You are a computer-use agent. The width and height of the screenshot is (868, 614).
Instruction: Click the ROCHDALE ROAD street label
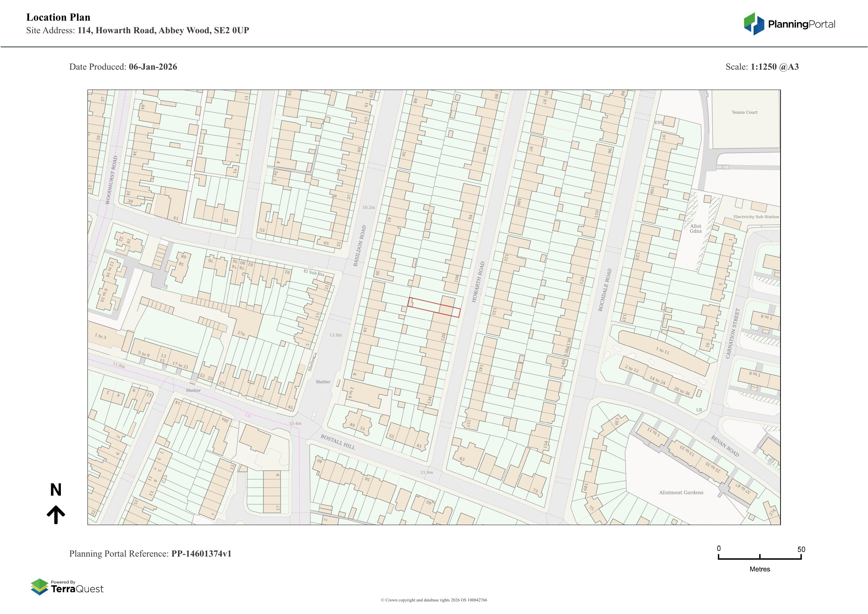[x=605, y=290]
